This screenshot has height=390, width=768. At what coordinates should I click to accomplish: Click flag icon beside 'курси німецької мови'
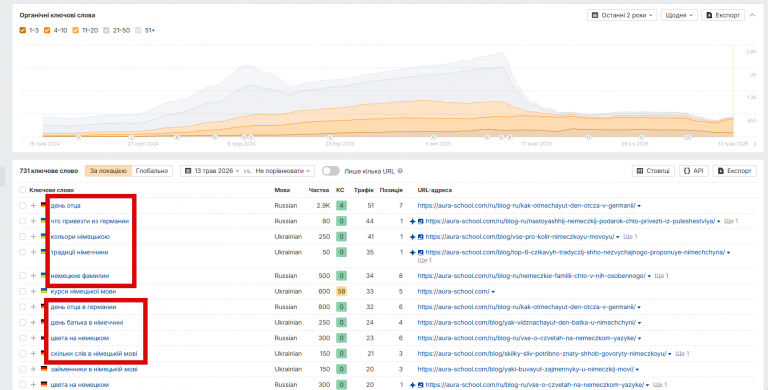click(x=44, y=291)
